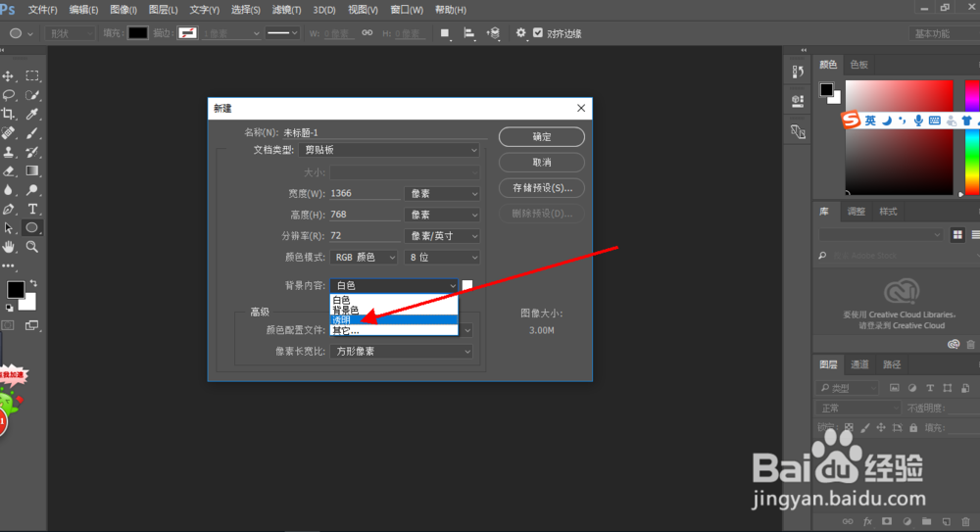
Task: Select the Clone Stamp tool
Action: pos(8,152)
